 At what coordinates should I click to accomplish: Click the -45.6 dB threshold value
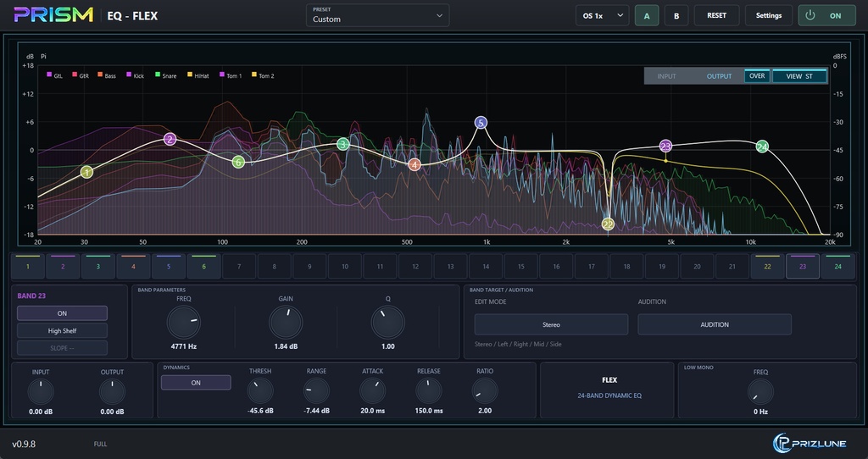pos(260,411)
